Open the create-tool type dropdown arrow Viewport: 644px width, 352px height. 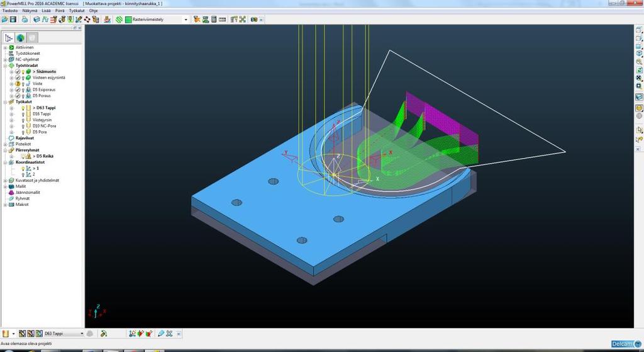(x=14, y=334)
